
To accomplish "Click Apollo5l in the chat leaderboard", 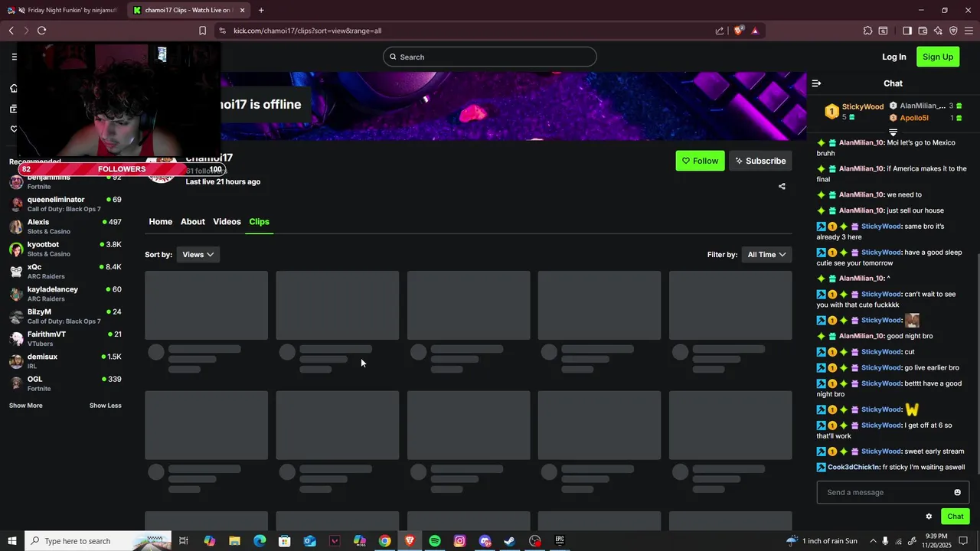I will [914, 118].
